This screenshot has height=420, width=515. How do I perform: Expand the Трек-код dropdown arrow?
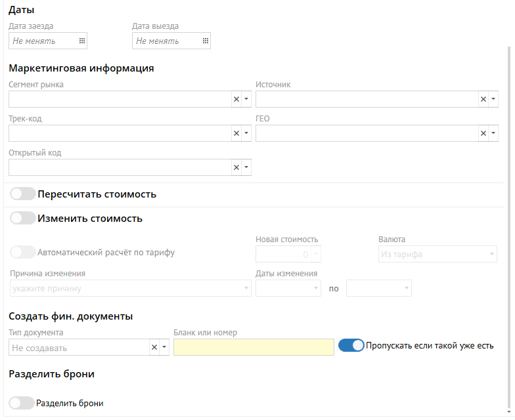[246, 133]
